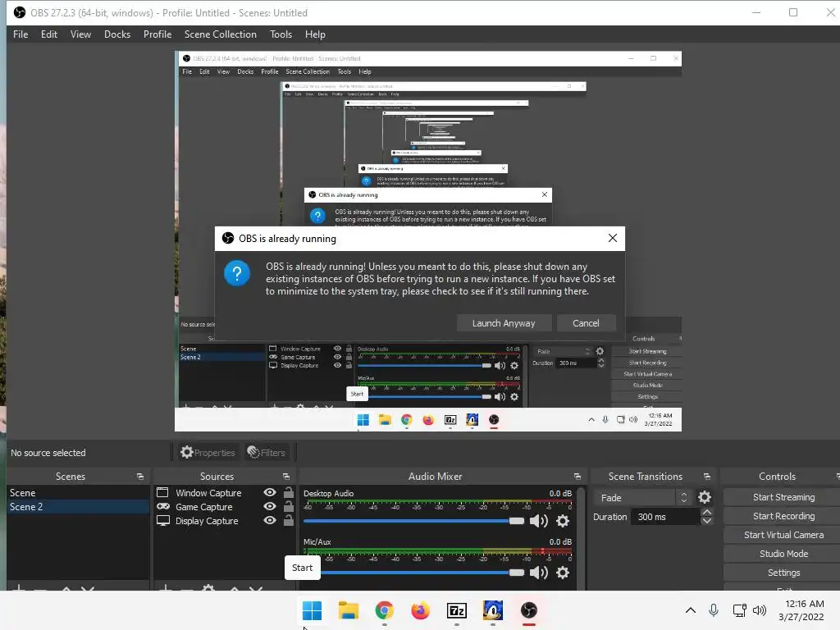Screen dimensions: 840x630
Task: Click the network tray icon
Action: coord(739,610)
